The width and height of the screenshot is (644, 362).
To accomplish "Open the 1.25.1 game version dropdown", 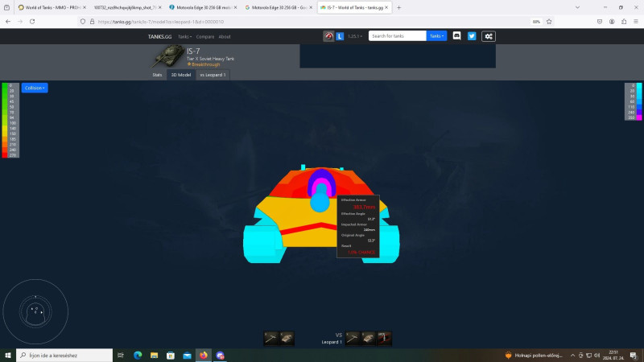I will (x=355, y=36).
